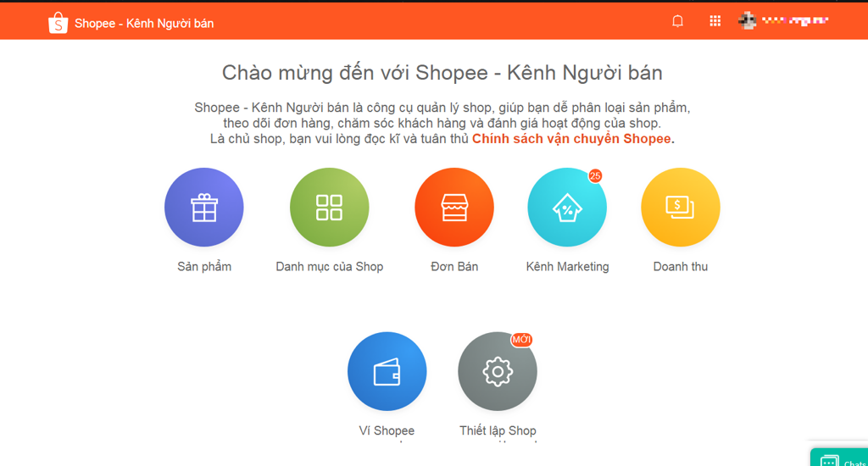The image size is (868, 466).
Task: Click the Shopee bag logo
Action: coord(58,23)
